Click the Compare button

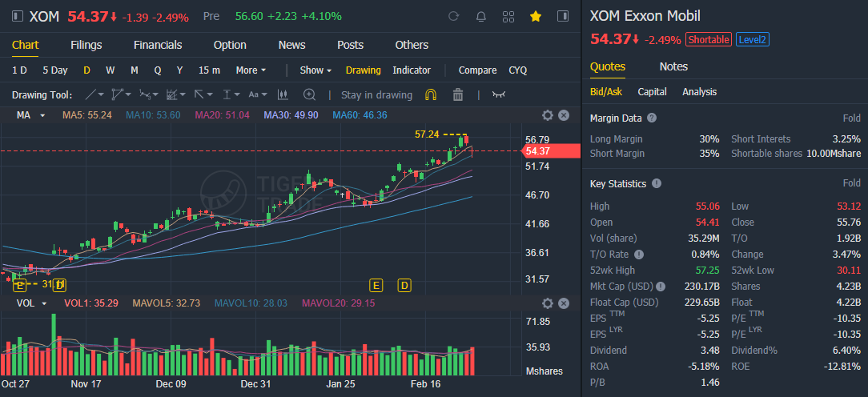tap(478, 70)
